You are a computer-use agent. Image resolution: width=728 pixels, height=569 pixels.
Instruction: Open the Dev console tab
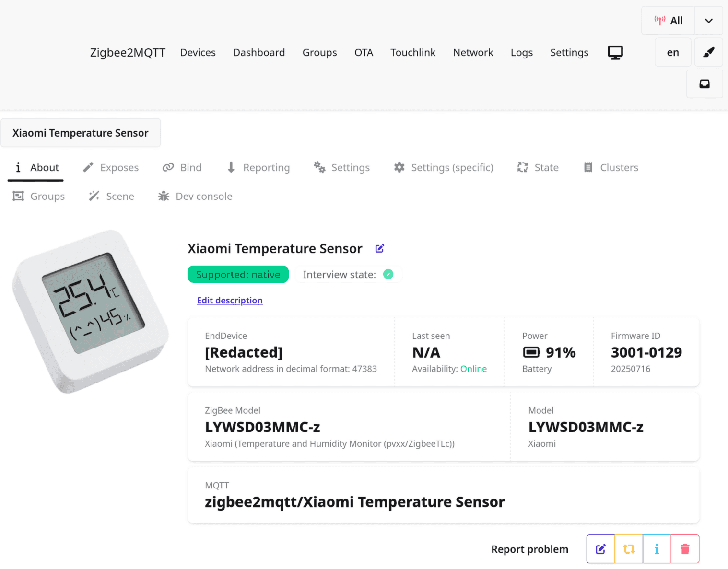pyautogui.click(x=195, y=197)
